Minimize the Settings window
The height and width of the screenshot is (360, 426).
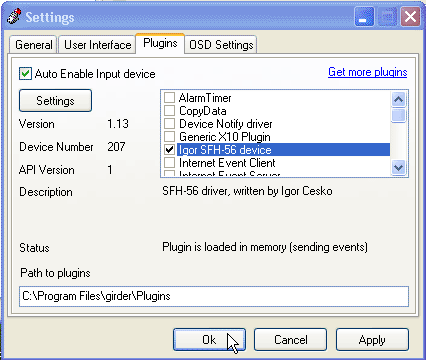(x=364, y=16)
